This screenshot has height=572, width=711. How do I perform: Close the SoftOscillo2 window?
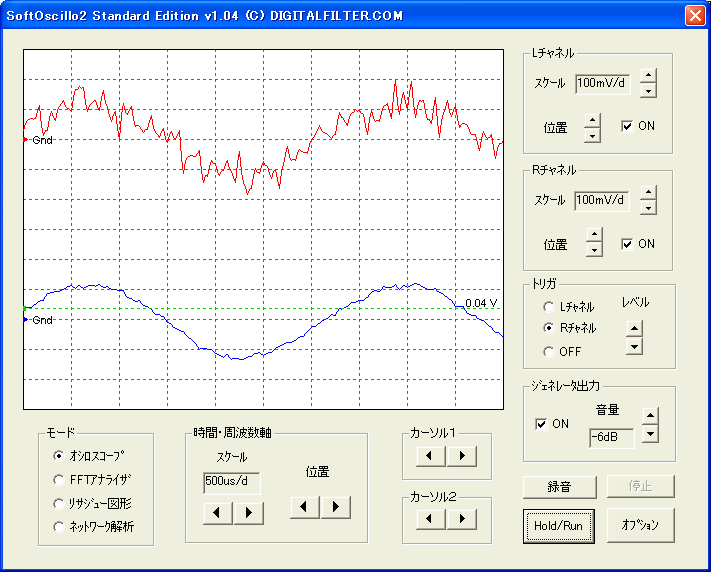pyautogui.click(x=695, y=15)
